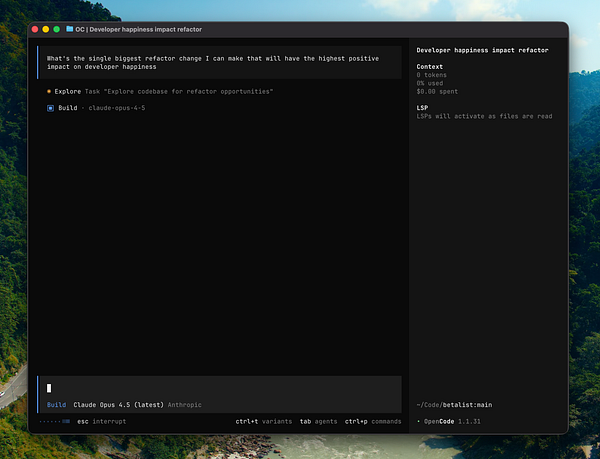Click the ~/Code/betalist:main path
This screenshot has height=459, width=600.
click(x=454, y=405)
